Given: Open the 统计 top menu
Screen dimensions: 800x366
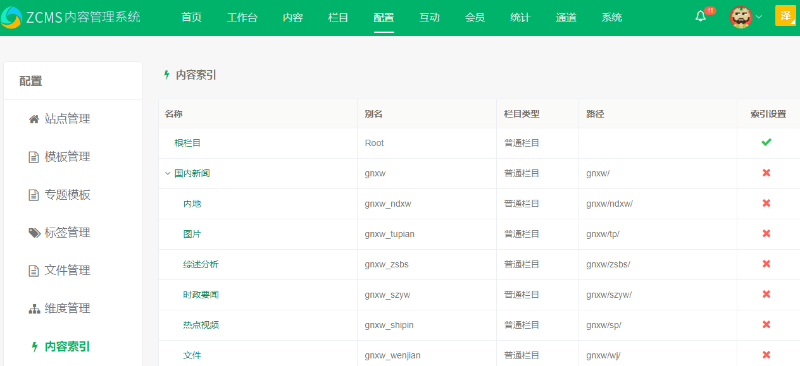Looking at the screenshot, I should coord(520,17).
